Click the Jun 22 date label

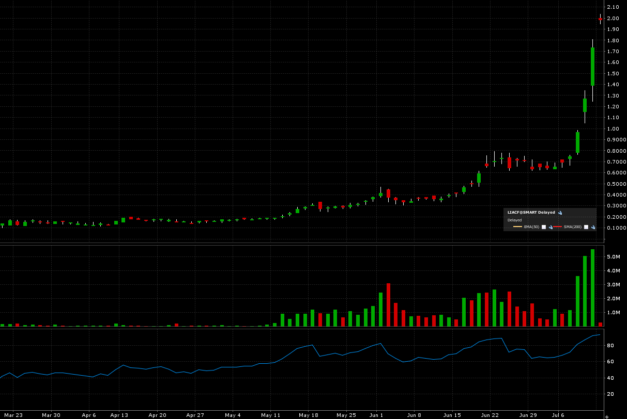(x=490, y=413)
